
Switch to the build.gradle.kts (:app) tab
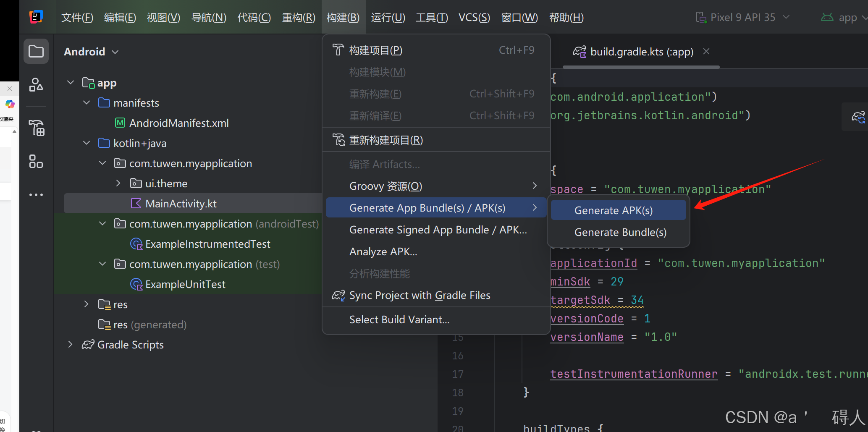point(641,52)
